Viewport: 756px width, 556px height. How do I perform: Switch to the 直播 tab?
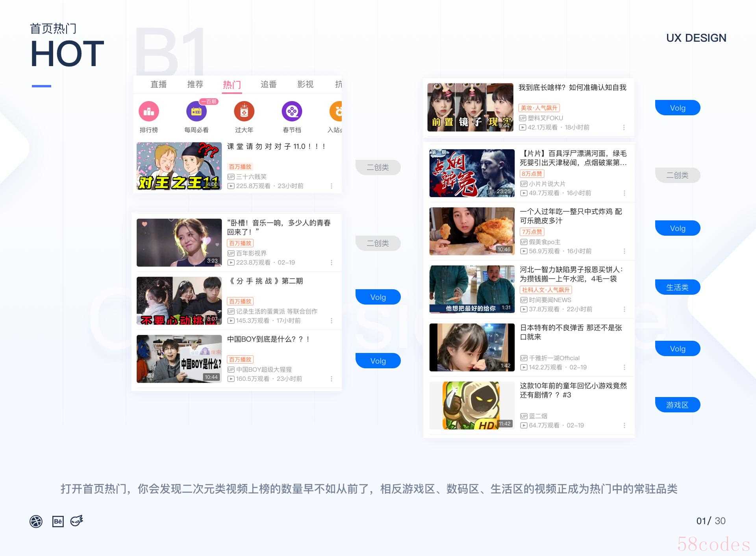coord(159,84)
